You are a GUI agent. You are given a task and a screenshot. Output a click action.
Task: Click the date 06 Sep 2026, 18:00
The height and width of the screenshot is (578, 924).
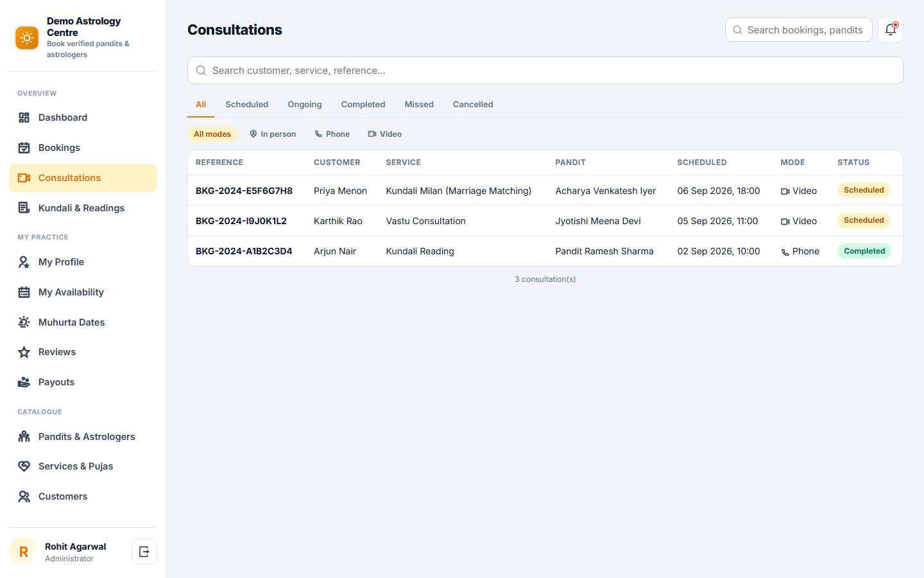coord(719,191)
